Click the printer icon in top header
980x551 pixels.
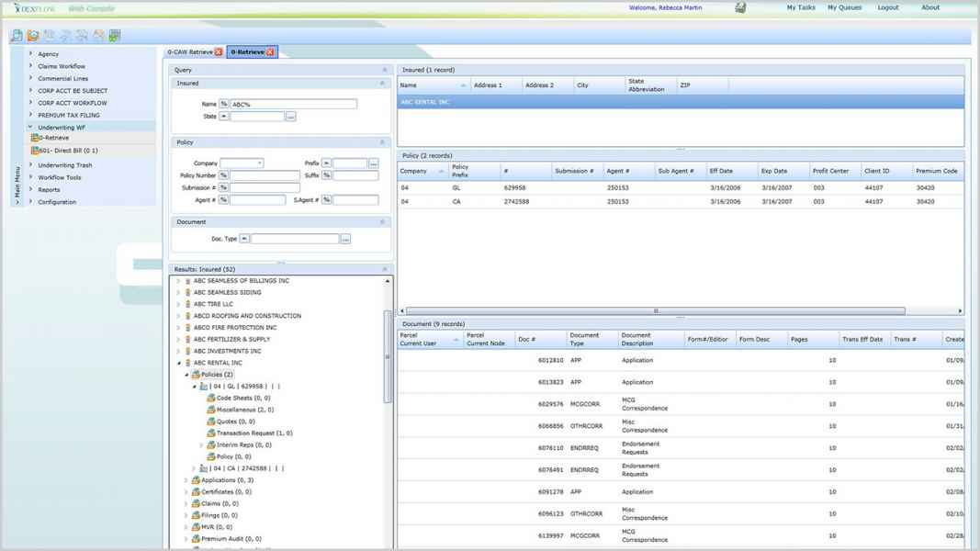741,7
